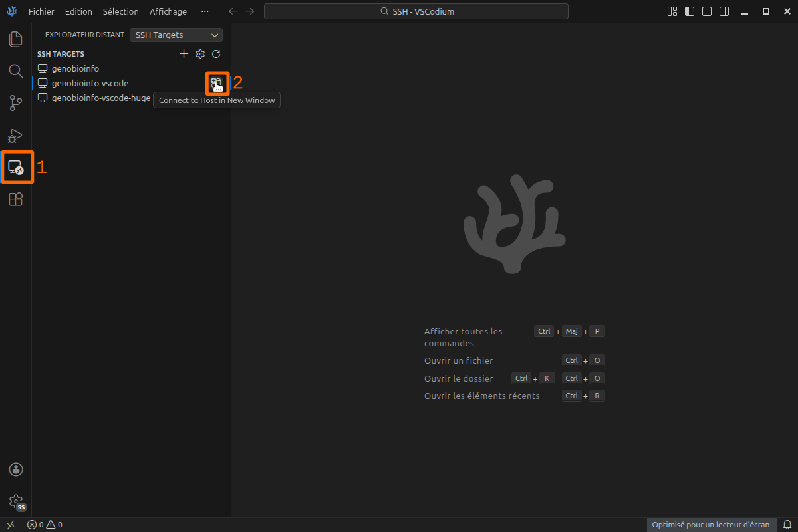This screenshot has height=532, width=798.
Task: Go back with the left arrow
Action: pos(233,11)
